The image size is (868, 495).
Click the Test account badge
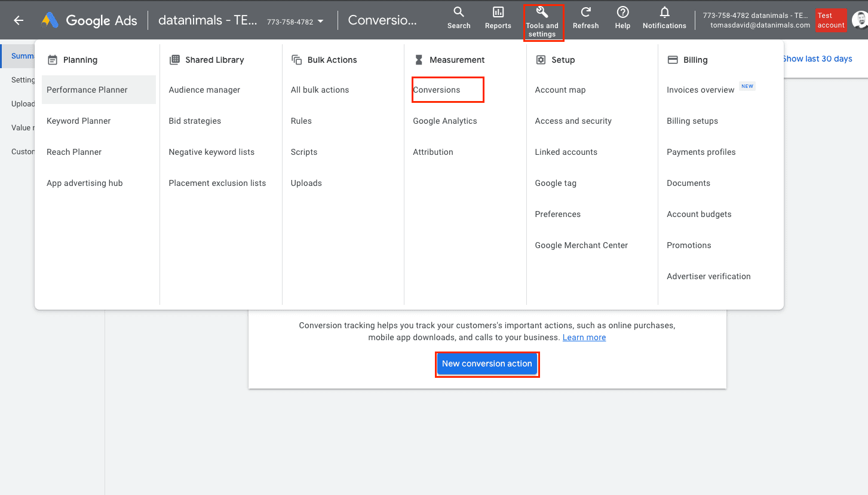pos(831,20)
